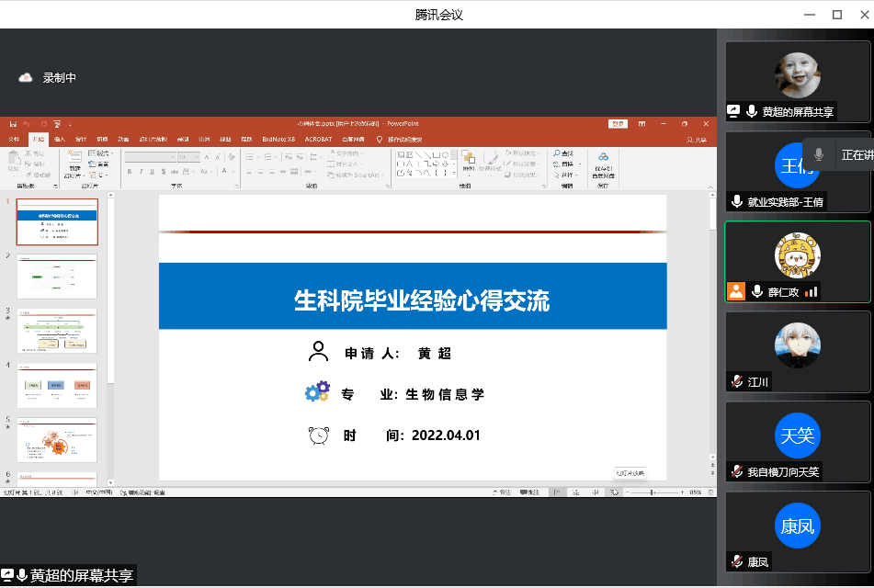Click the PowerPoint zoom slider in status bar
This screenshot has height=588, width=874.
pyautogui.click(x=652, y=492)
